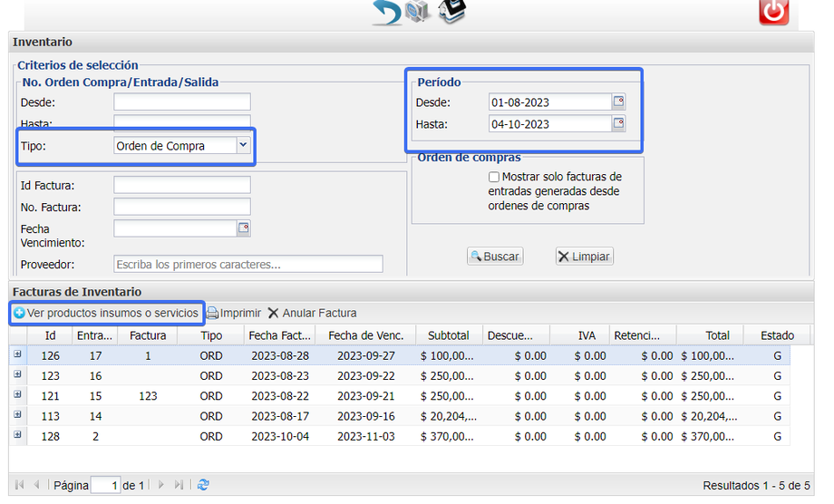Enable 'Mostrar solo facturas de entradas' checkbox

coord(494,177)
